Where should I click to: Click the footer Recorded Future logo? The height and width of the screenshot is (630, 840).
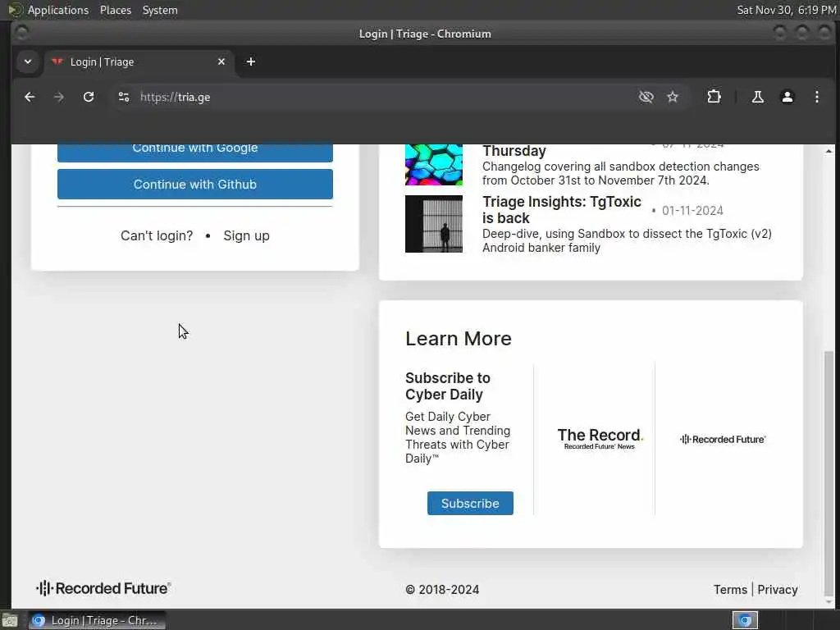coord(103,588)
